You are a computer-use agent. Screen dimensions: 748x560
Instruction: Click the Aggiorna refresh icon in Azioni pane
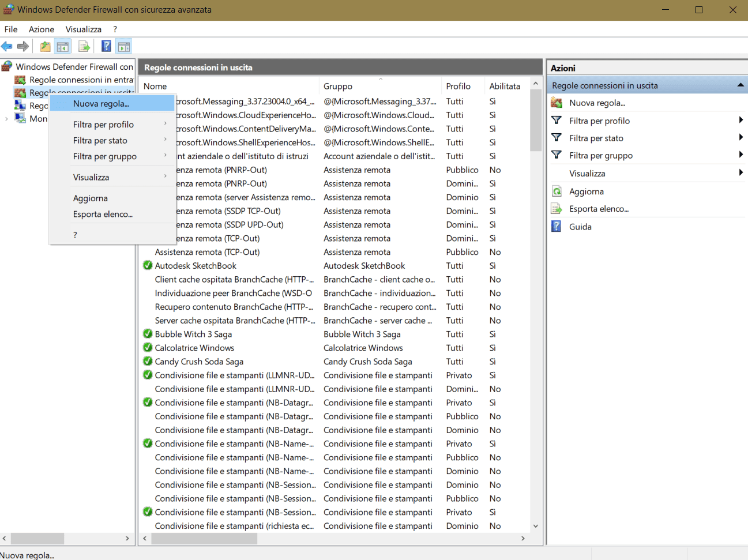click(557, 191)
